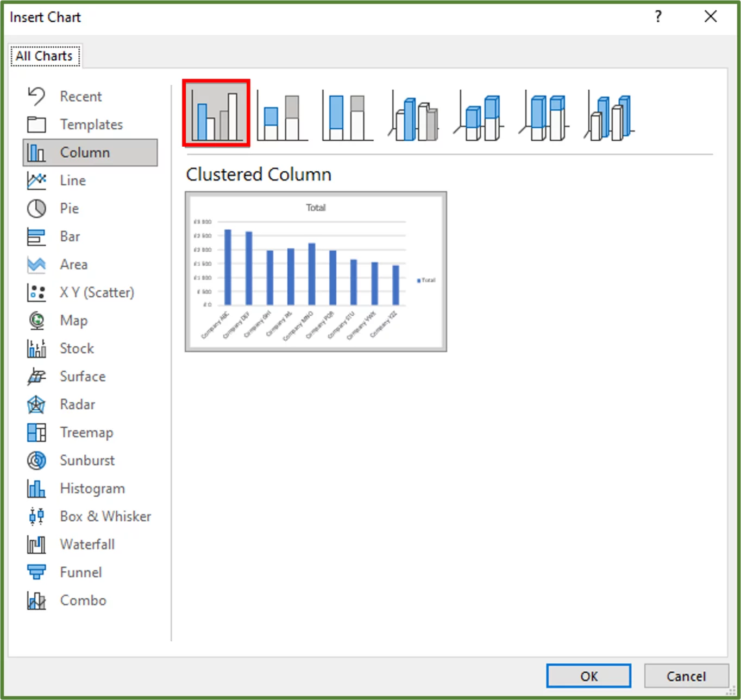
Task: Choose the Sunburst chart type
Action: click(87, 460)
